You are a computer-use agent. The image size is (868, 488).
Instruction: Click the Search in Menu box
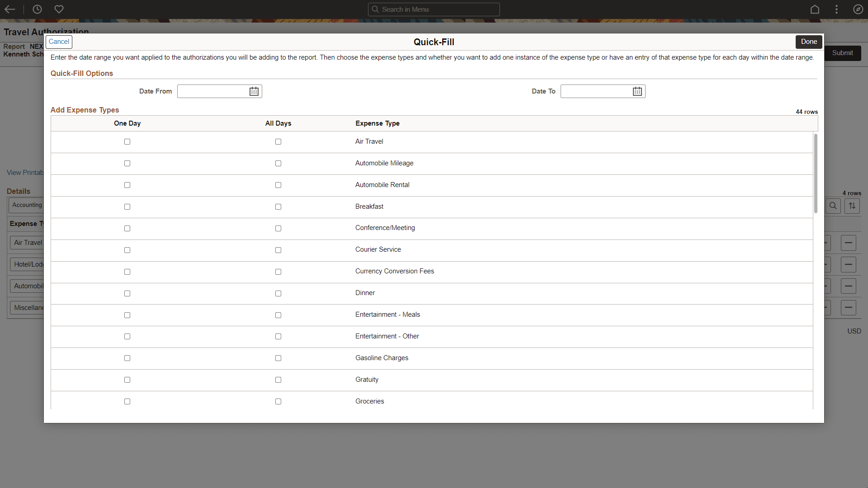pos(434,9)
